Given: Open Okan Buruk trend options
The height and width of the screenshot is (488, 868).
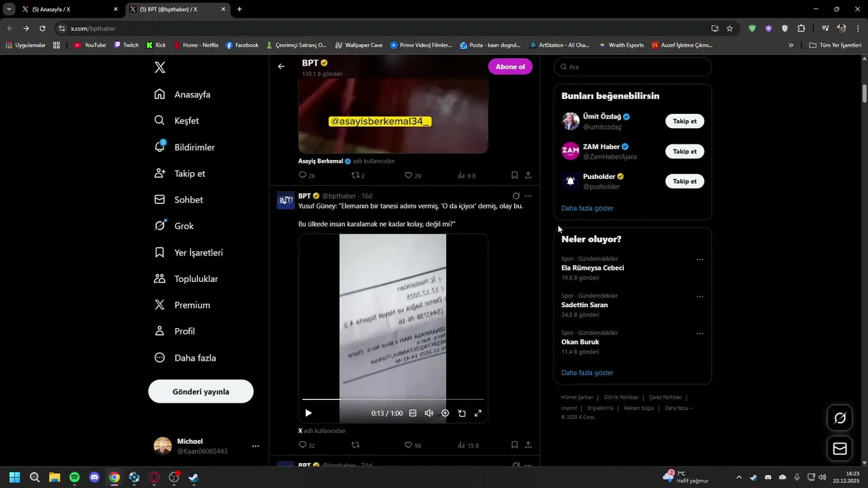Looking at the screenshot, I should pyautogui.click(x=700, y=334).
